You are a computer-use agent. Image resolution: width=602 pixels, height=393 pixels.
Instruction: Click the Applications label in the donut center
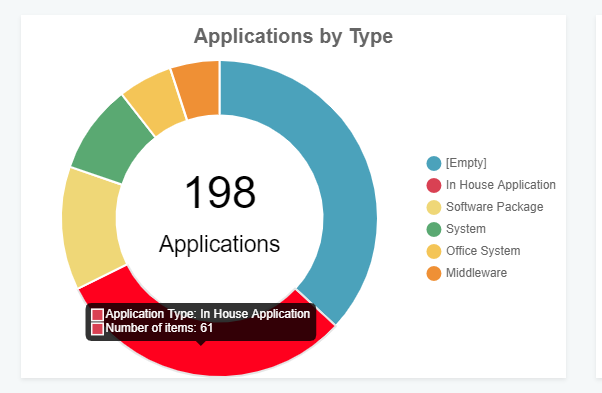coord(220,244)
